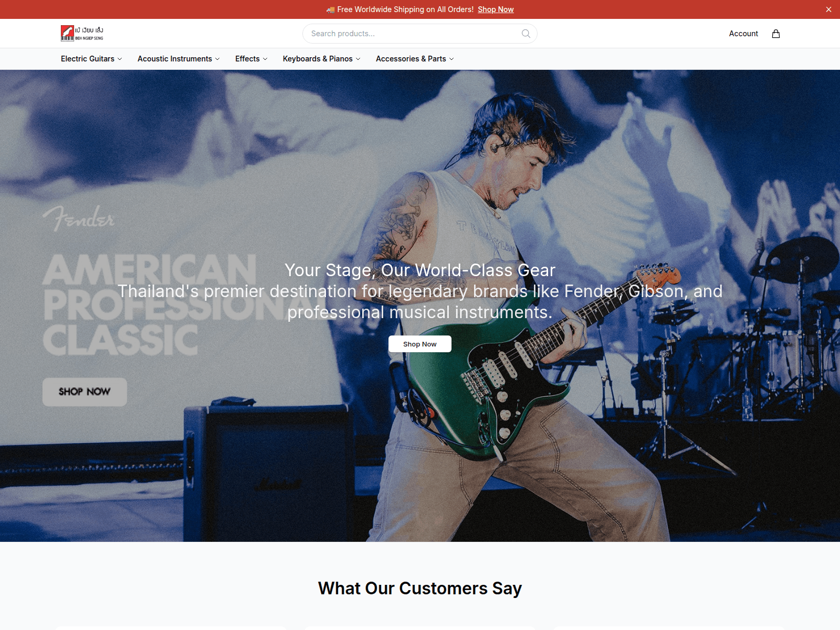Screen dimensions: 840x630
Task: Open the Accessories & Parts dropdown
Action: (x=415, y=59)
